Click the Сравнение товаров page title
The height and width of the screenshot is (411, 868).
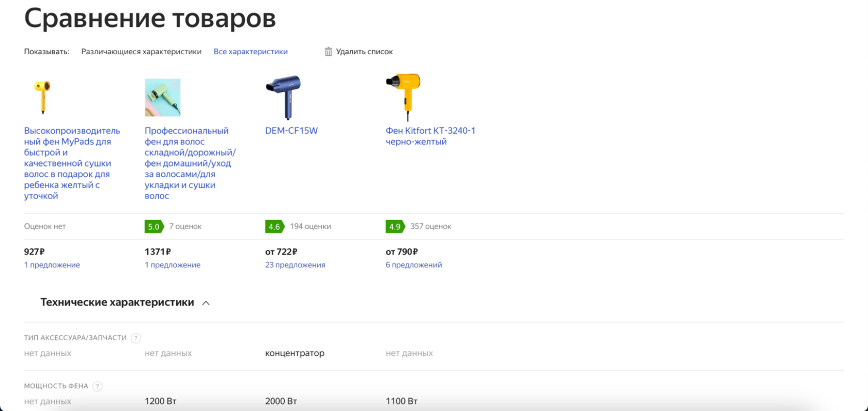tap(150, 18)
